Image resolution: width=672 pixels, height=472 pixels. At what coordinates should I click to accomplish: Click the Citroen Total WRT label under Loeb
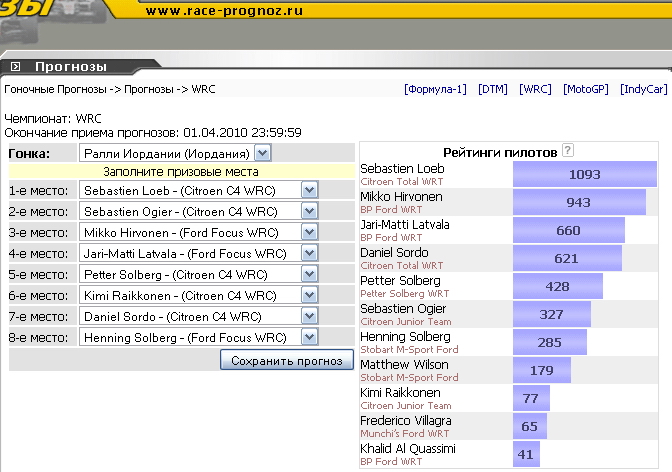pyautogui.click(x=402, y=181)
